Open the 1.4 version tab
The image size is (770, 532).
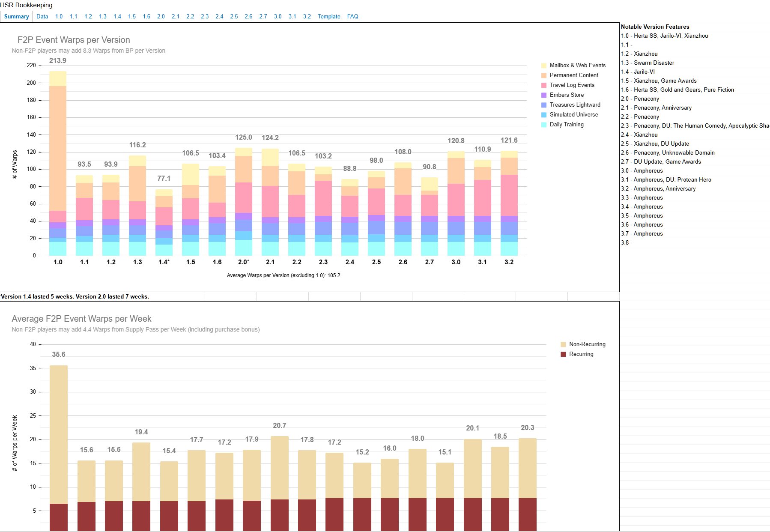pos(117,16)
